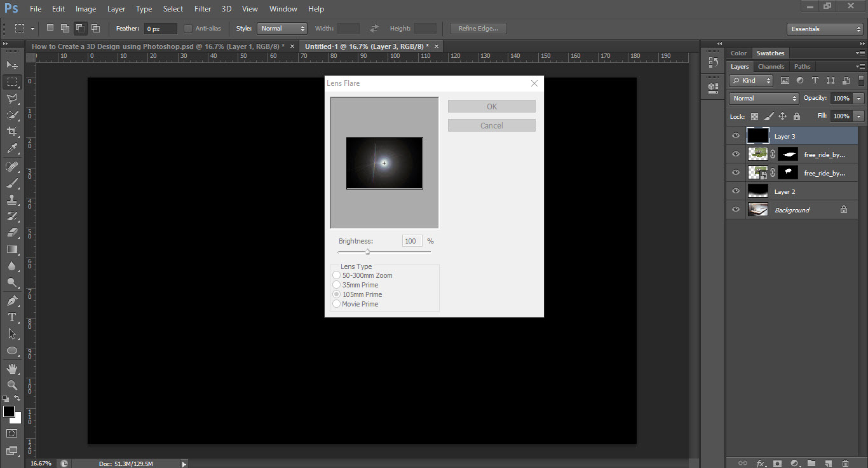Click the Add layer mask icon
The height and width of the screenshot is (468, 868).
(x=777, y=463)
